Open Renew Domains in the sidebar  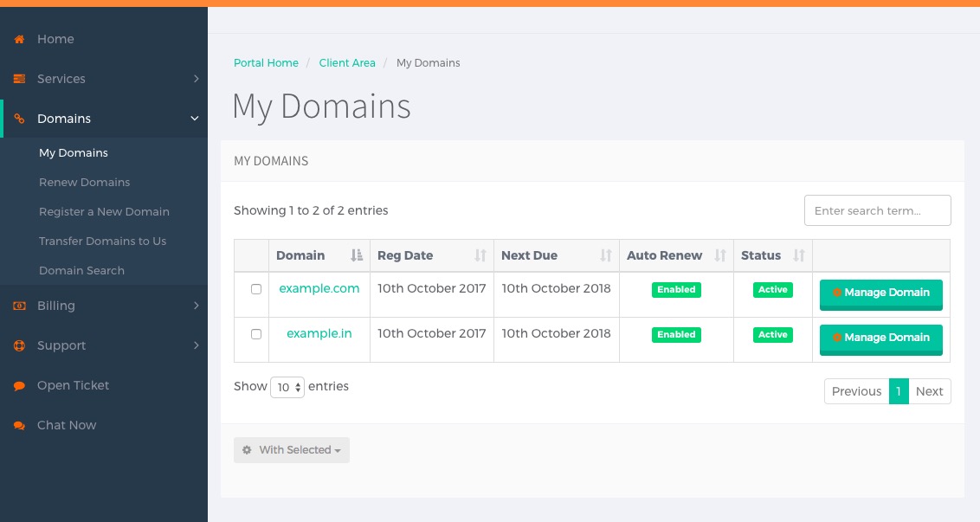[84, 183]
